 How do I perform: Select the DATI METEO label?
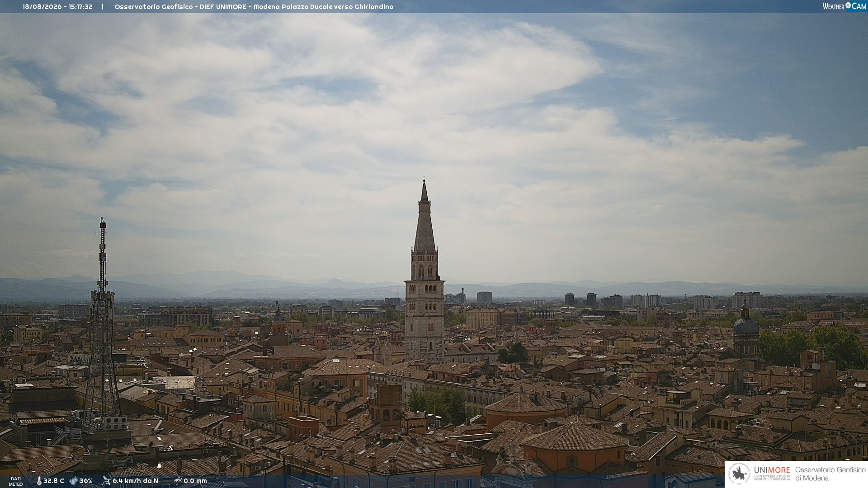click(x=16, y=481)
